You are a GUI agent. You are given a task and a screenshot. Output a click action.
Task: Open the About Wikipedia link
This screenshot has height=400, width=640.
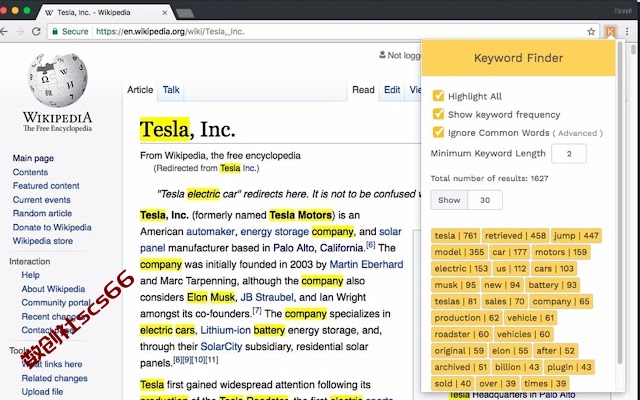[53, 289]
